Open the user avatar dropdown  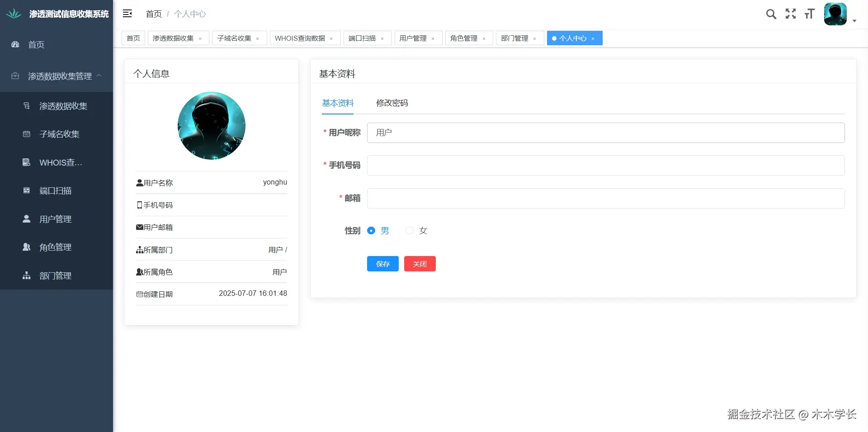click(836, 14)
